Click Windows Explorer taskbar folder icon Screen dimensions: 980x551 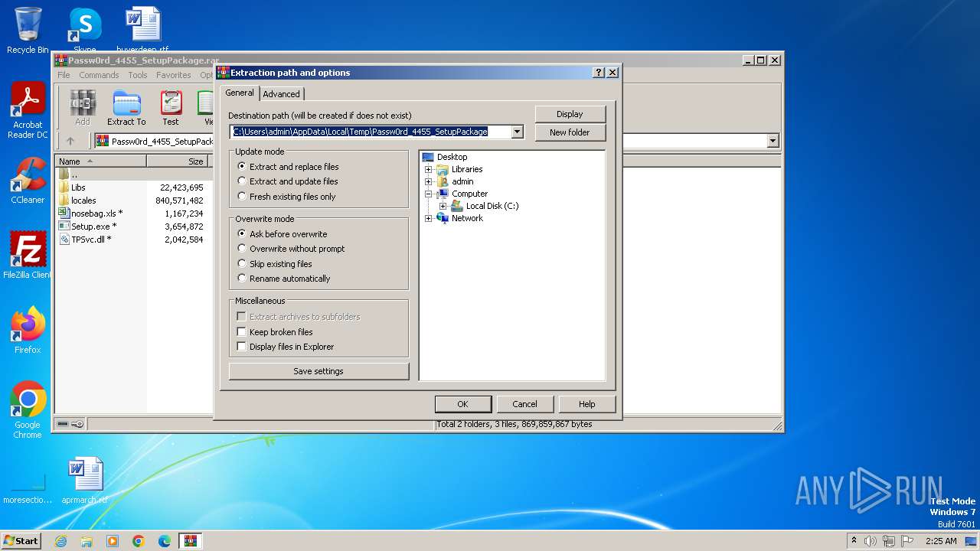[x=87, y=541]
